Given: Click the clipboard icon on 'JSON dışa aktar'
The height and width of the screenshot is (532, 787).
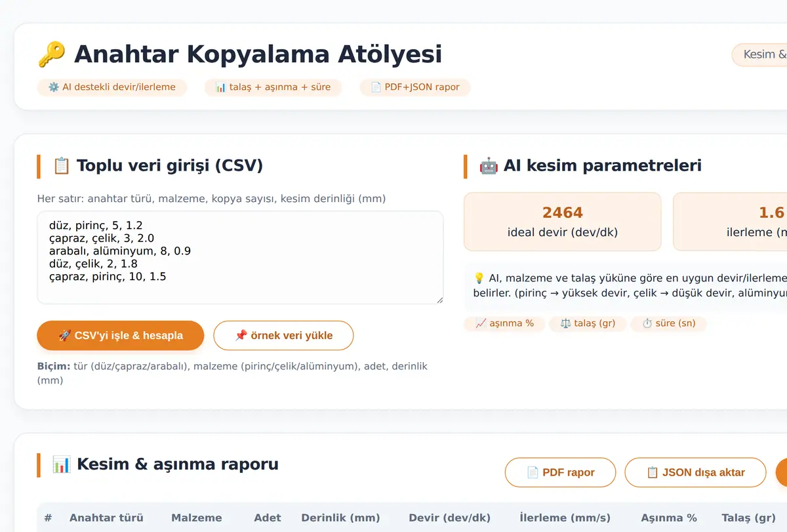Looking at the screenshot, I should (653, 472).
